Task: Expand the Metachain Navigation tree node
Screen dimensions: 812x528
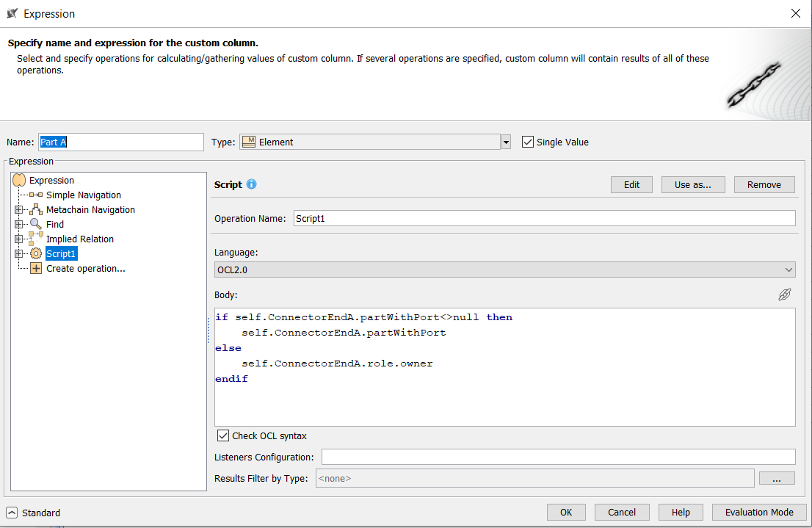Action: (x=19, y=210)
